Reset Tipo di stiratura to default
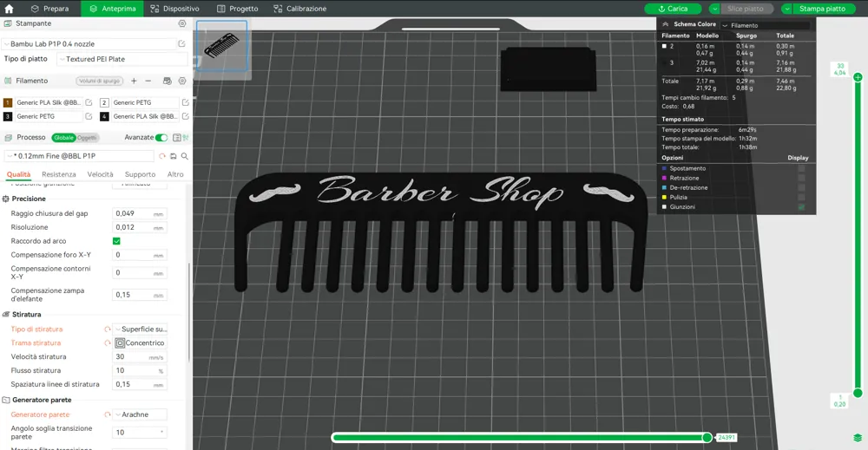The height and width of the screenshot is (450, 868). coord(108,329)
